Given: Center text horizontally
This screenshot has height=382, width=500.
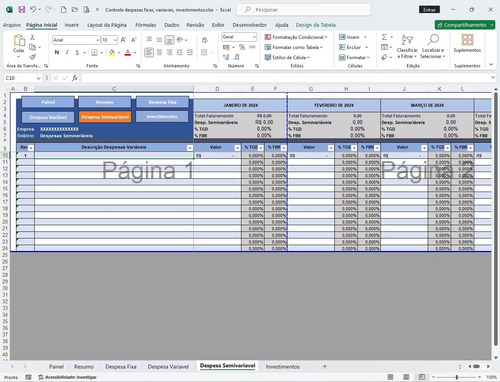Looking at the screenshot, I should click(159, 52).
